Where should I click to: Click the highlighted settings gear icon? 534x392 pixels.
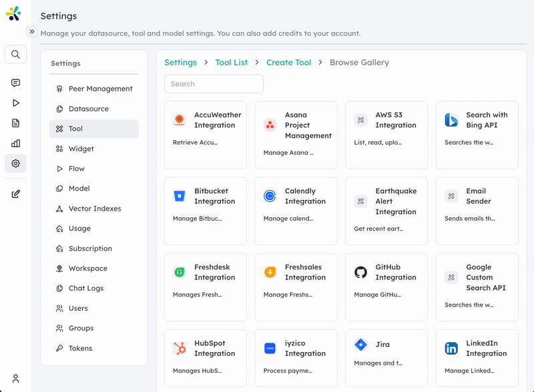click(15, 163)
